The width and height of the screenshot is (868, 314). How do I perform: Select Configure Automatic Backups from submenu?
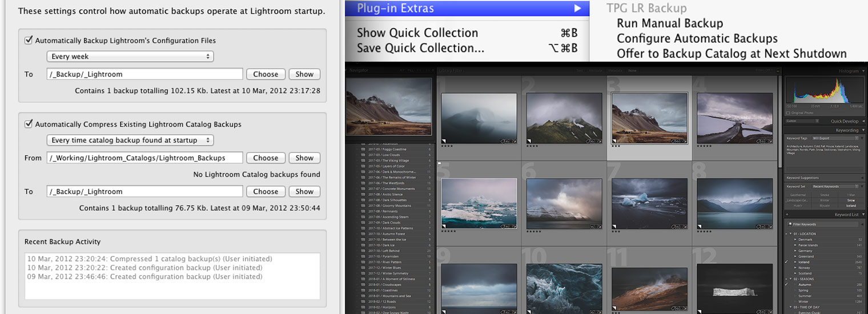tap(697, 39)
